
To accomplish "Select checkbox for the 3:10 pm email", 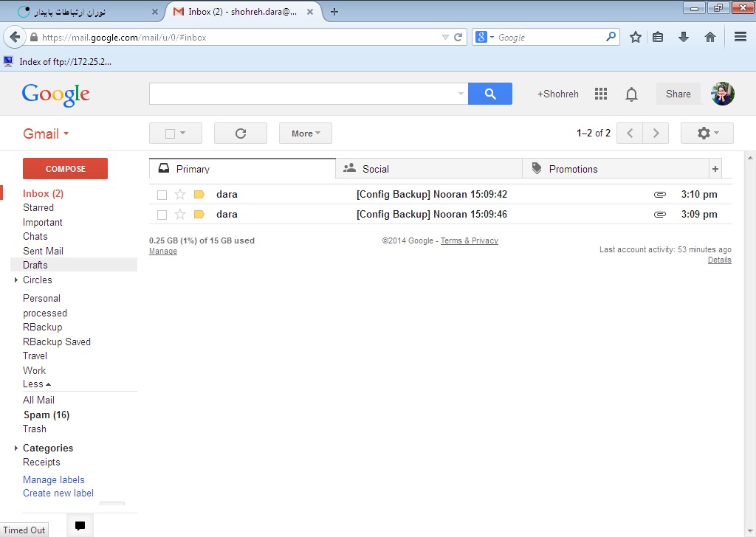I will point(162,195).
